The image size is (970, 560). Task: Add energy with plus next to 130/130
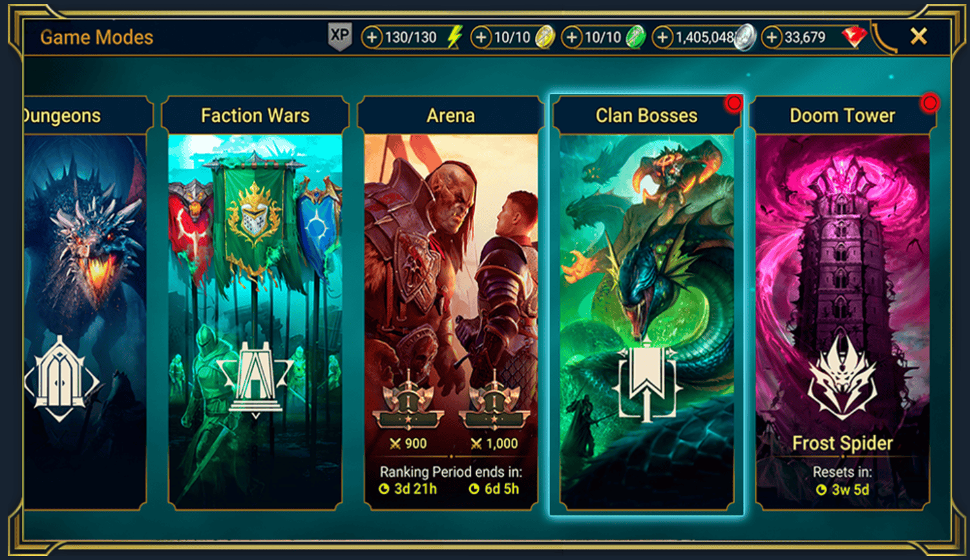click(x=372, y=37)
